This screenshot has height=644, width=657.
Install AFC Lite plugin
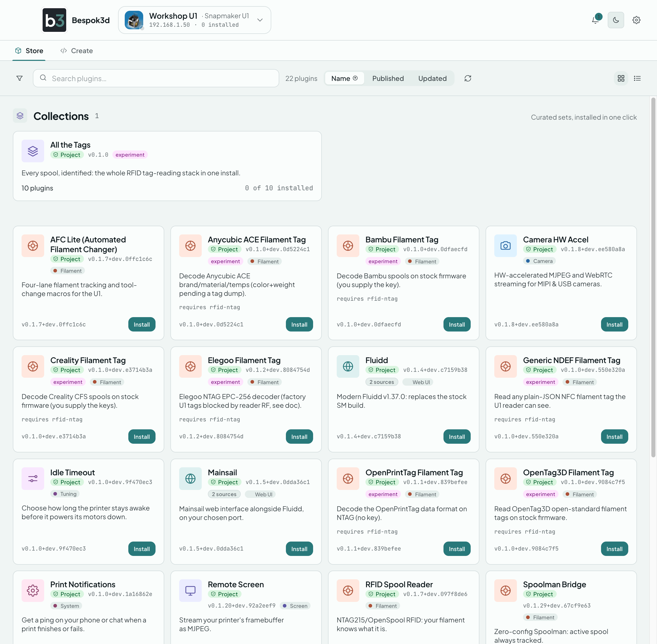142,324
